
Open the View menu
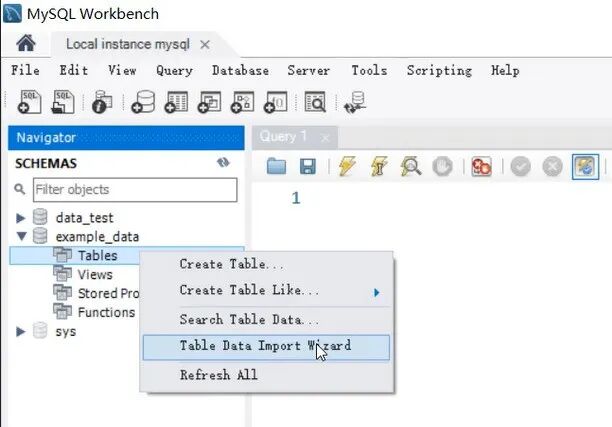pyautogui.click(x=122, y=71)
